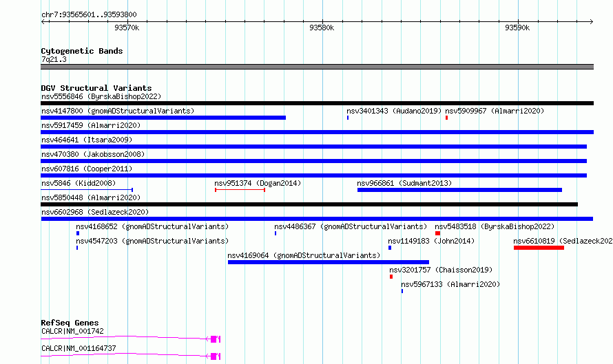Click the nsv5556846 ByrskaBishop2022 black variant bar
This screenshot has height=364, width=613.
coord(317,103)
